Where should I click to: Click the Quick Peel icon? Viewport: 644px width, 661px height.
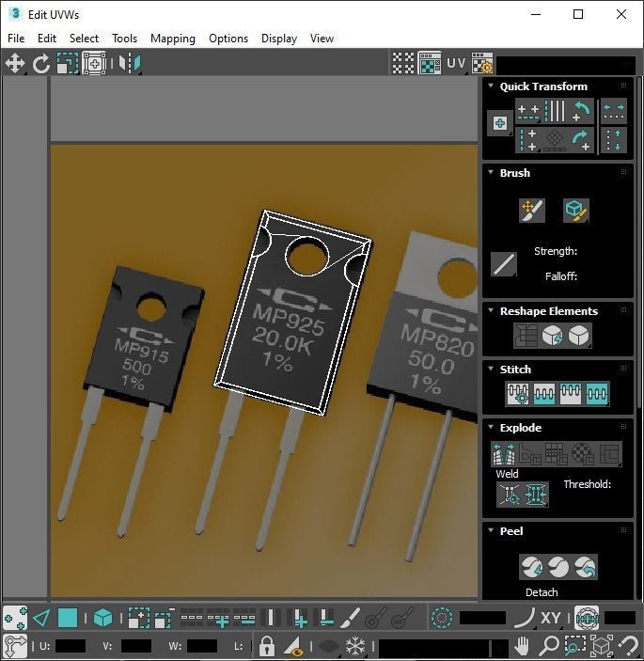click(x=532, y=567)
